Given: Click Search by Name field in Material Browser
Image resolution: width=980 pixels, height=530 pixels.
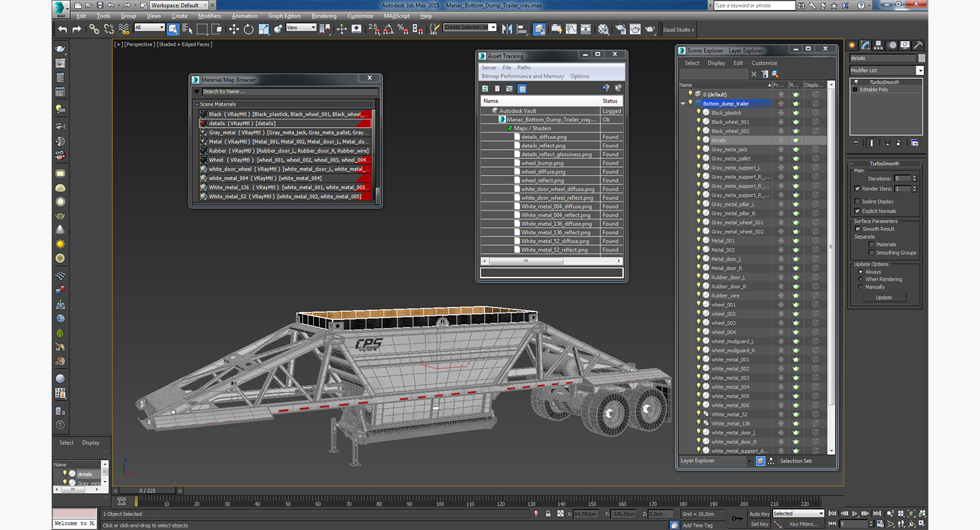Looking at the screenshot, I should pyautogui.click(x=290, y=91).
